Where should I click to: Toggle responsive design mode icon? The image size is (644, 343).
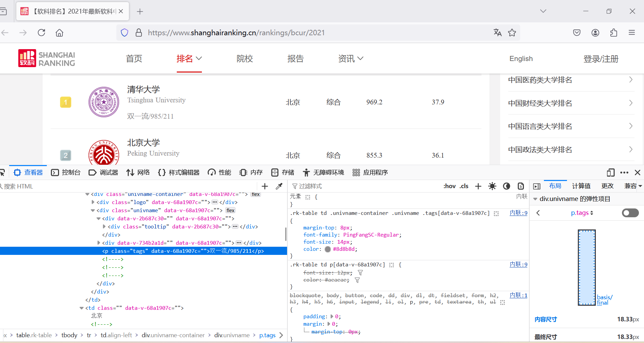(610, 173)
